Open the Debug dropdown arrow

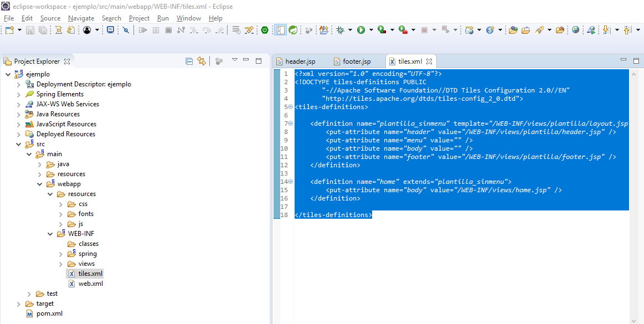coord(350,30)
